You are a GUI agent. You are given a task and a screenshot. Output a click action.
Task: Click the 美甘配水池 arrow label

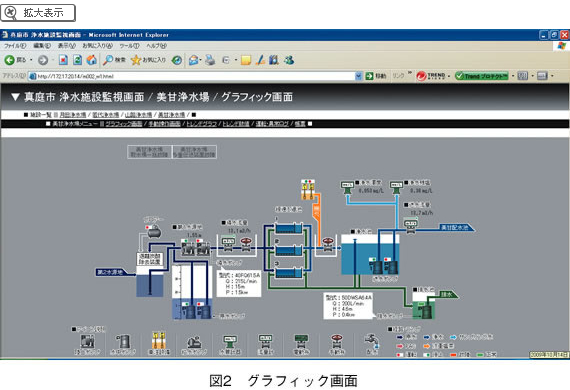[x=457, y=228]
